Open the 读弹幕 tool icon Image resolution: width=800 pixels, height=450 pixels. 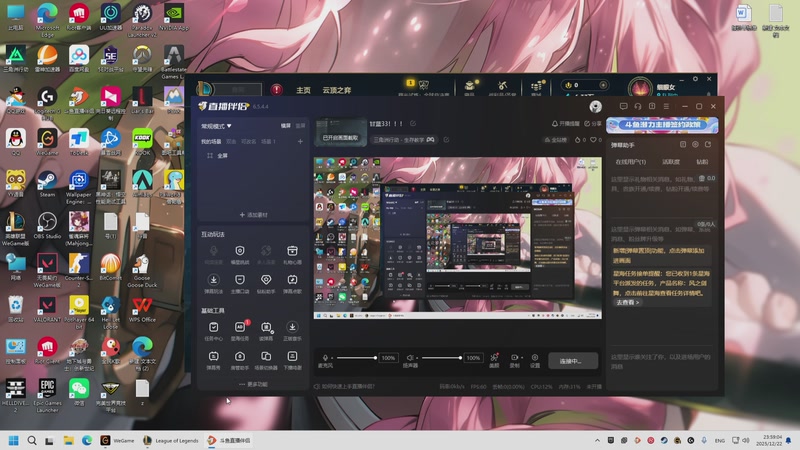[x=266, y=331]
